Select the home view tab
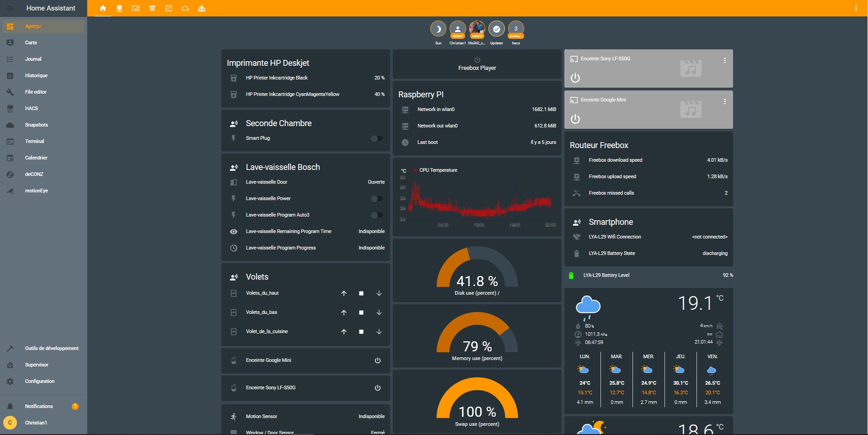The height and width of the screenshot is (435, 868). [103, 8]
